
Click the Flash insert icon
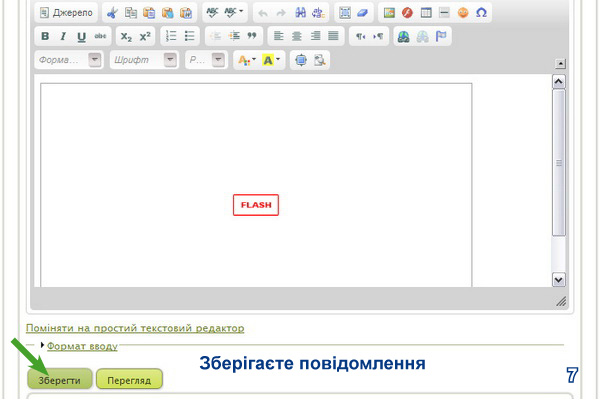(x=408, y=13)
